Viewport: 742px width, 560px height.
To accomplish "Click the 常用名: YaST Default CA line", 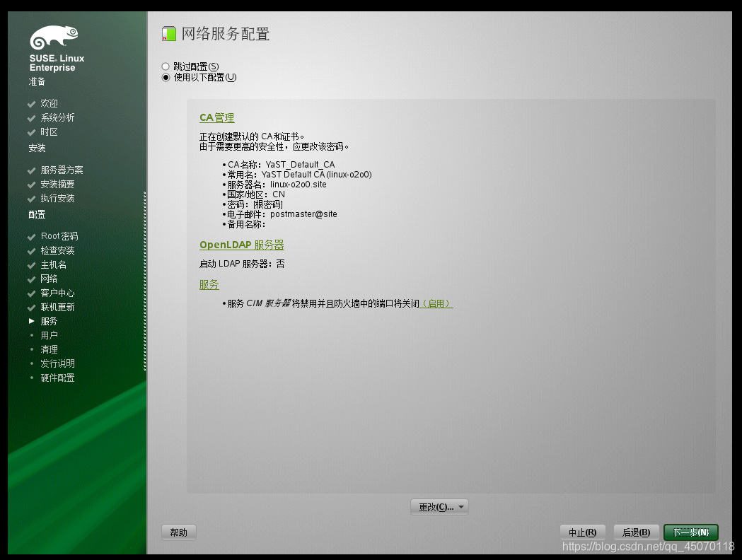I will tap(299, 175).
